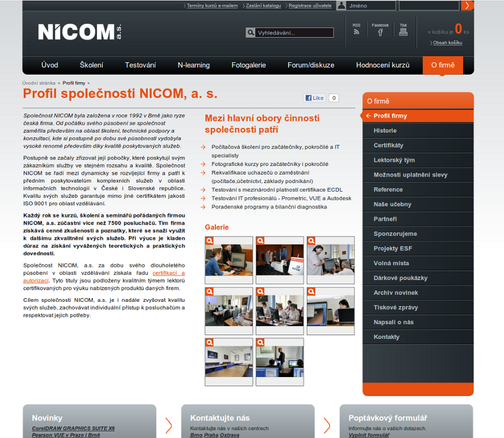
Task: Open Certifikáty in the sidebar
Action: click(x=418, y=145)
